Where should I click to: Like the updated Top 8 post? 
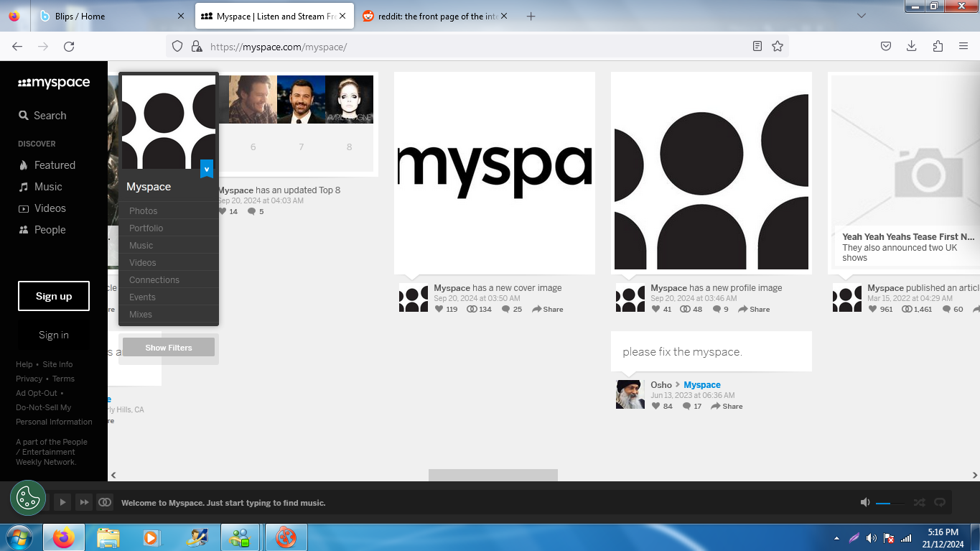[223, 212]
